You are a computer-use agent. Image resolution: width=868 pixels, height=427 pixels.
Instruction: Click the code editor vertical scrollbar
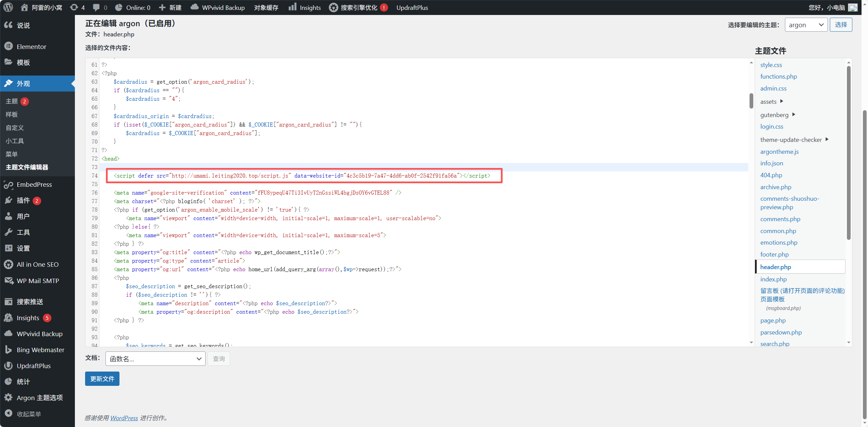[x=751, y=101]
